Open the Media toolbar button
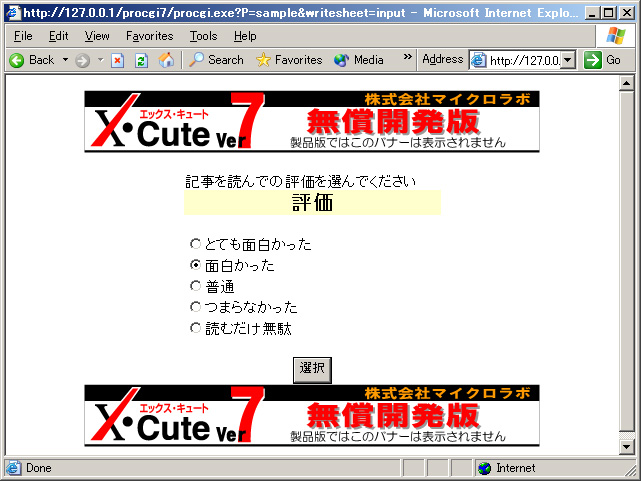 click(x=359, y=60)
